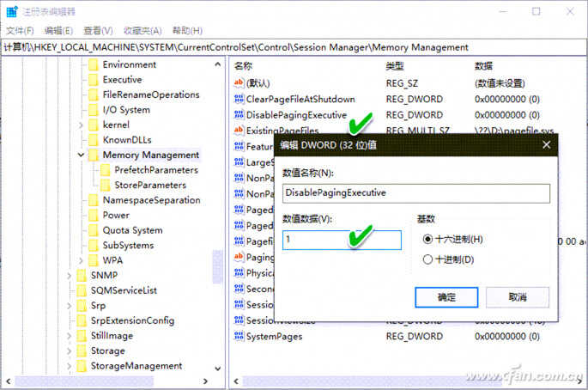The image size is (588, 390).
Task: Click the Registry Editor app icon in title bar
Action: point(11,12)
